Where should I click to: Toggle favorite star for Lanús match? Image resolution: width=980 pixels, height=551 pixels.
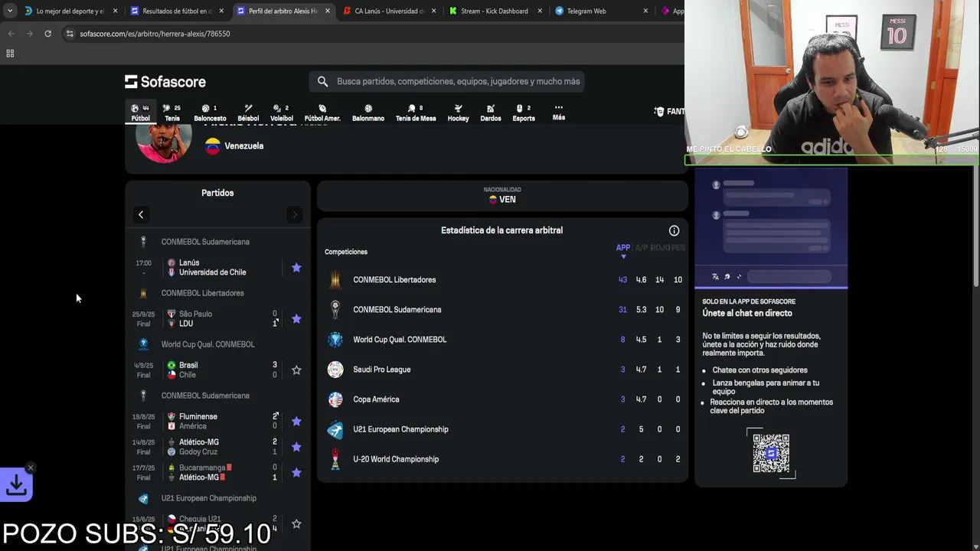296,267
